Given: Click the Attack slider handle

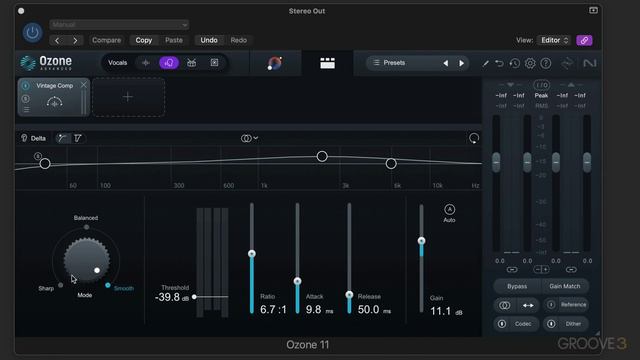Looking at the screenshot, I should tap(298, 281).
